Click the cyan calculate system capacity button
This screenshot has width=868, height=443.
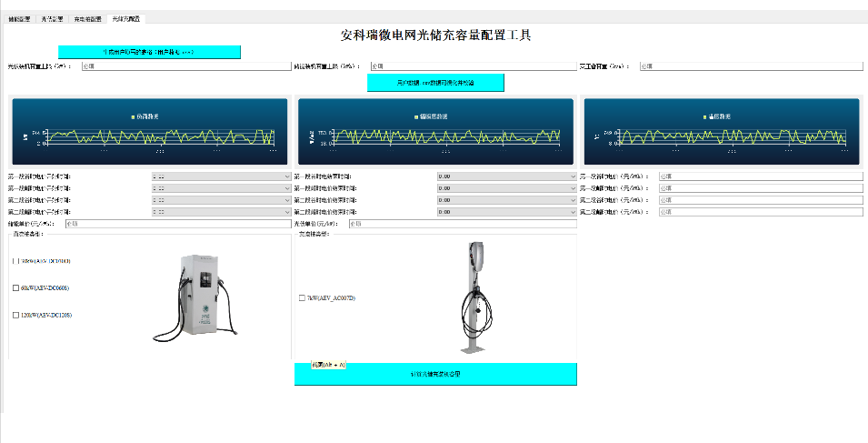pos(435,375)
